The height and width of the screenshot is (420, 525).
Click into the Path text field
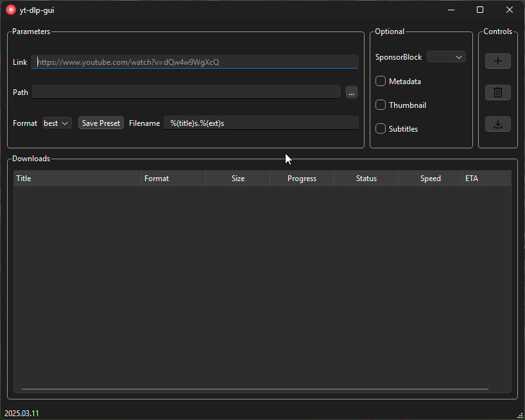(x=186, y=92)
